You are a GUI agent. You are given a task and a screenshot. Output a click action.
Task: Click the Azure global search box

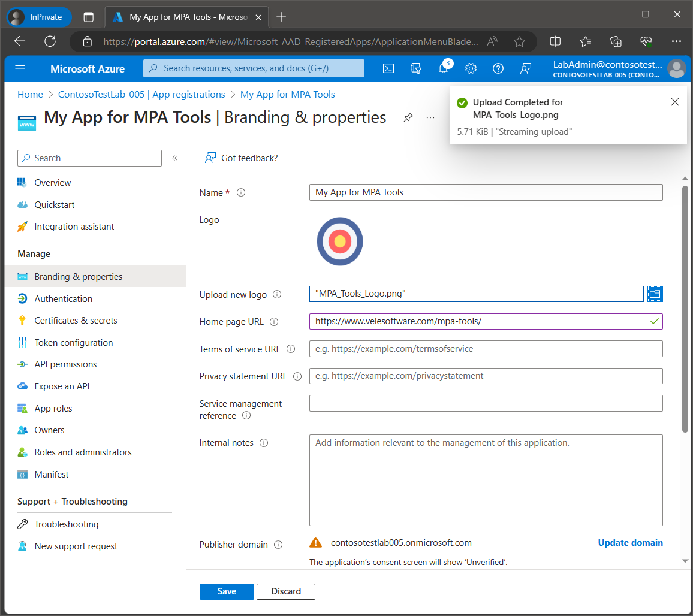click(254, 68)
